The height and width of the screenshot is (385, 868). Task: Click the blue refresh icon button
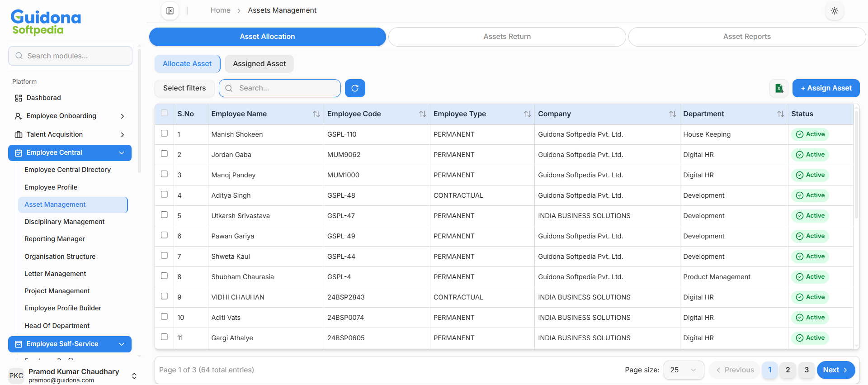click(x=355, y=88)
